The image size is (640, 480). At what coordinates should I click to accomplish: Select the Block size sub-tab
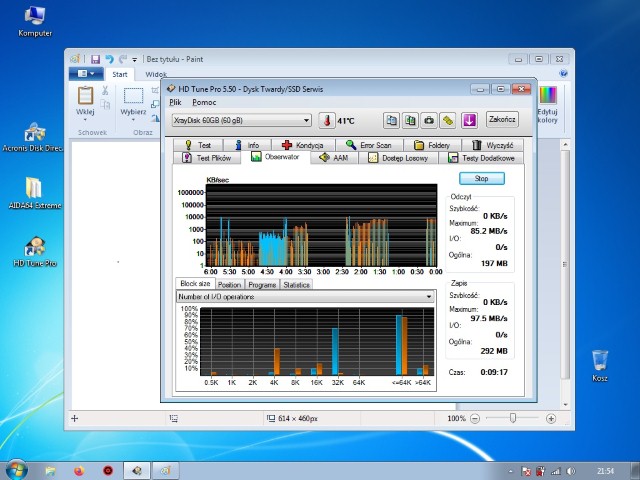click(195, 284)
